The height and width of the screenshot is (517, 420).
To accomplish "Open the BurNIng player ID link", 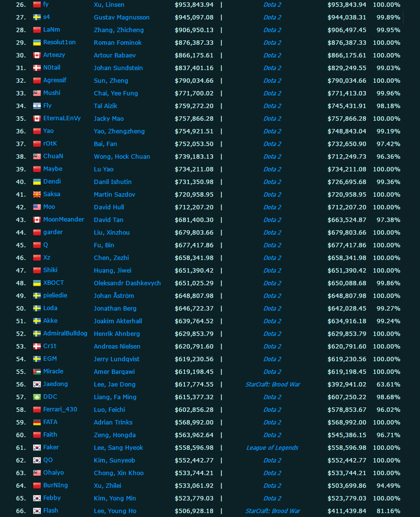I will 55,485.
